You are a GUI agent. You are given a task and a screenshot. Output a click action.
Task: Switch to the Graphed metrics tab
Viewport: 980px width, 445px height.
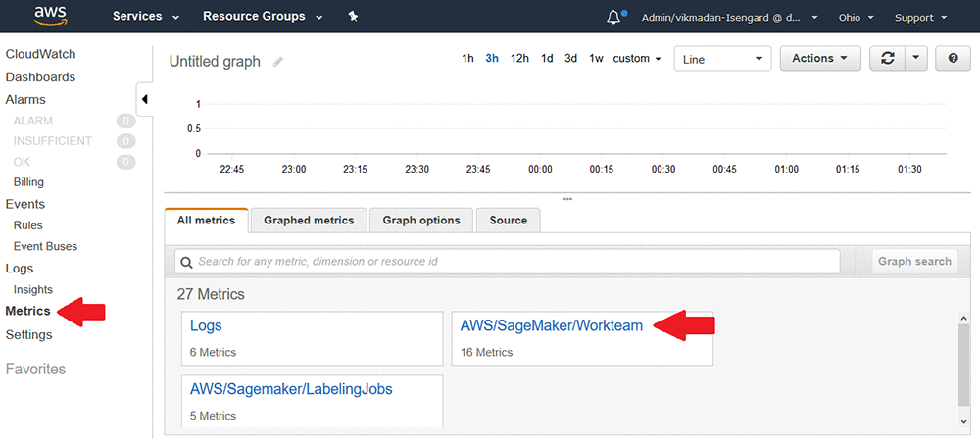tap(309, 220)
